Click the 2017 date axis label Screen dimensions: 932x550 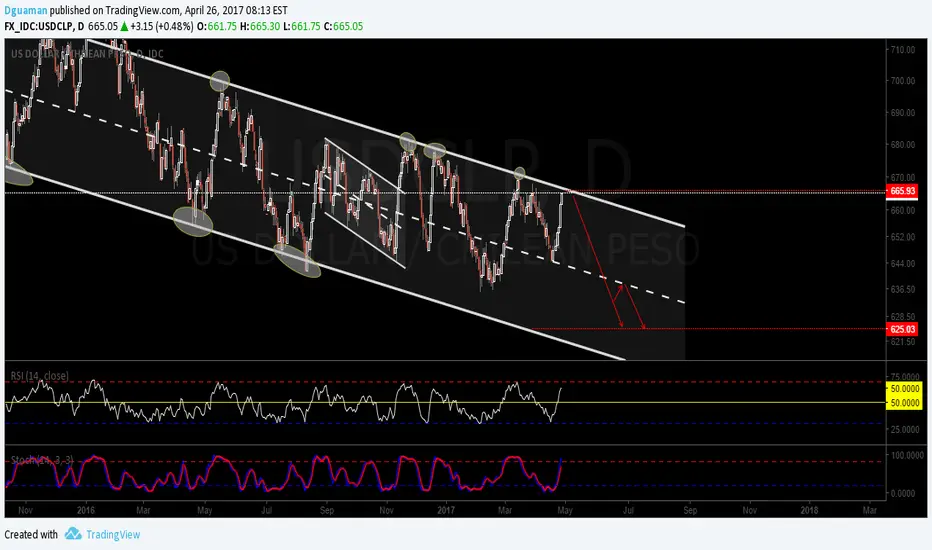tap(446, 510)
